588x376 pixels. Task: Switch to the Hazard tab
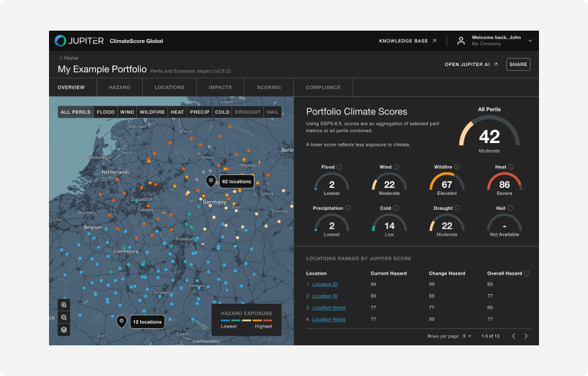(x=120, y=87)
